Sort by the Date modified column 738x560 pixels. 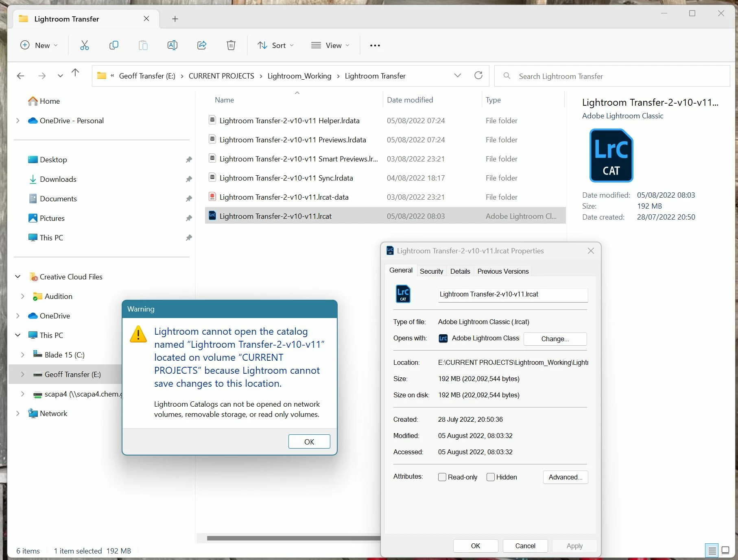(432, 100)
